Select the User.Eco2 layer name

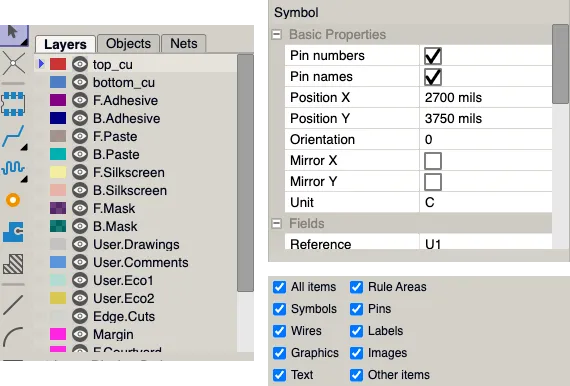(x=124, y=298)
